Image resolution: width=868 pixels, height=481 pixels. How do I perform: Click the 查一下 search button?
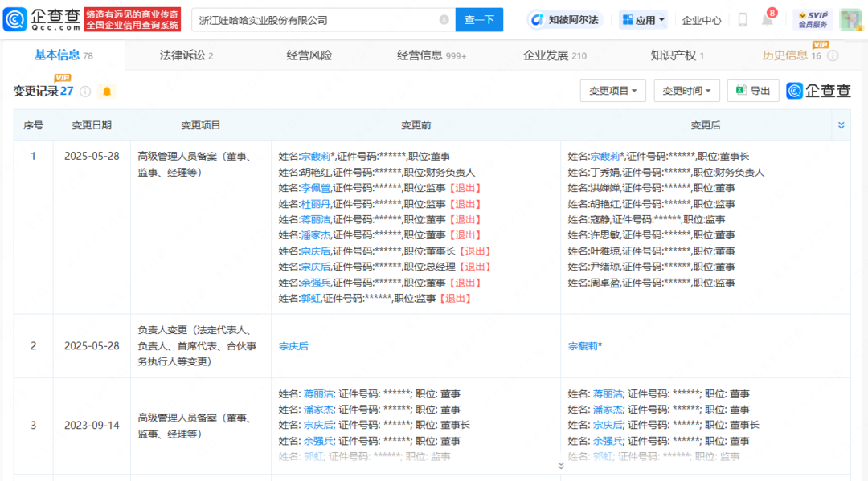point(479,20)
